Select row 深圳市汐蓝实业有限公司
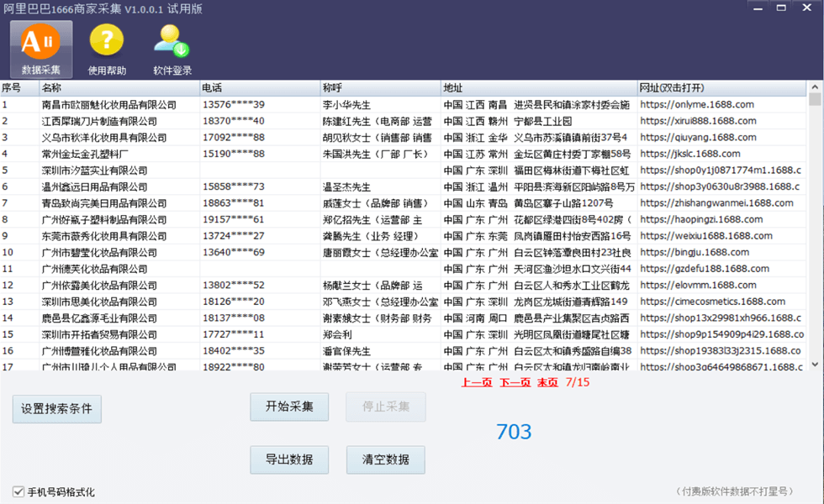 tap(403, 171)
